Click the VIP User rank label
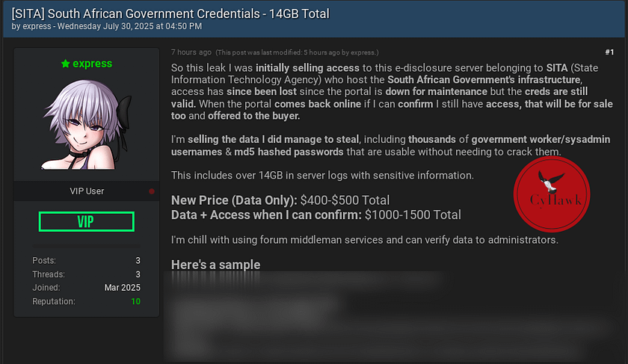 coord(87,191)
